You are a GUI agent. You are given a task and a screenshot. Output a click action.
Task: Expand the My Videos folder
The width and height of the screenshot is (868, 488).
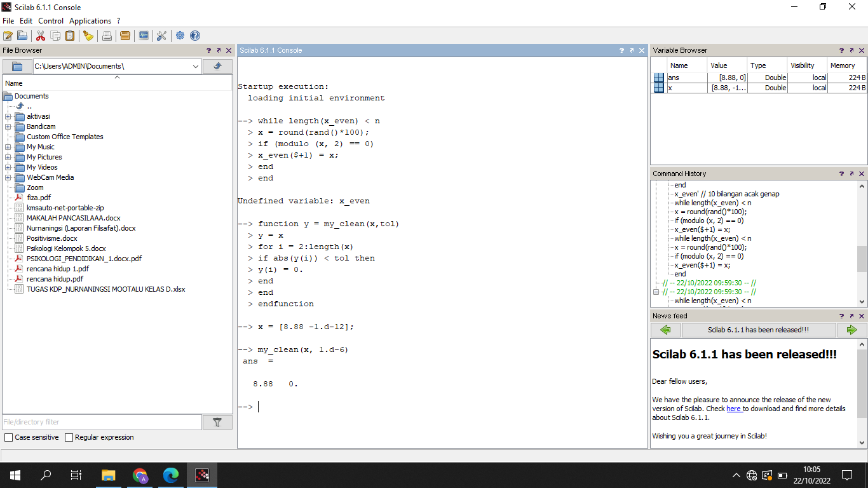tap(8, 167)
